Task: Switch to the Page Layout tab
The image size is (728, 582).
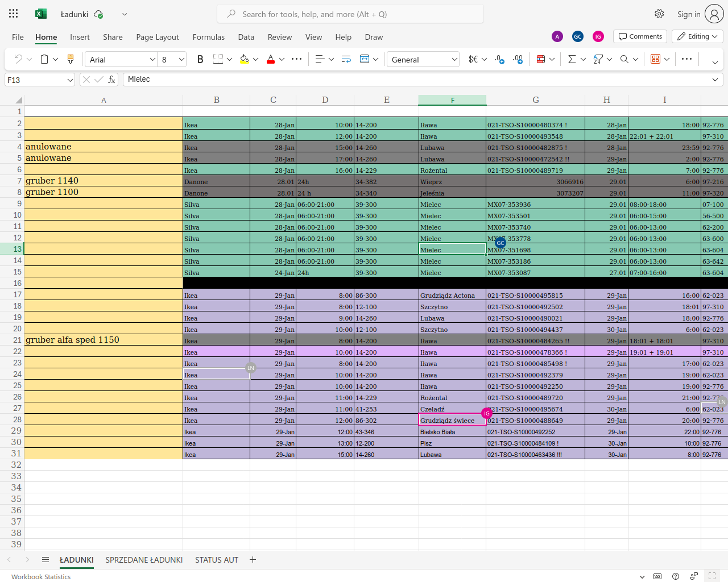Action: pyautogui.click(x=158, y=37)
